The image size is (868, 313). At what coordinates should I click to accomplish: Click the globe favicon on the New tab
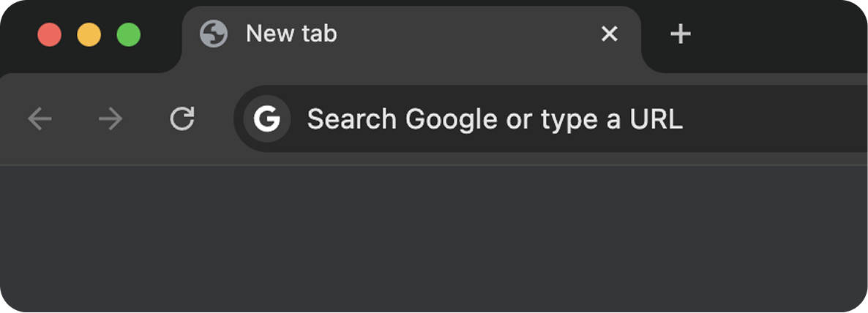coord(214,34)
